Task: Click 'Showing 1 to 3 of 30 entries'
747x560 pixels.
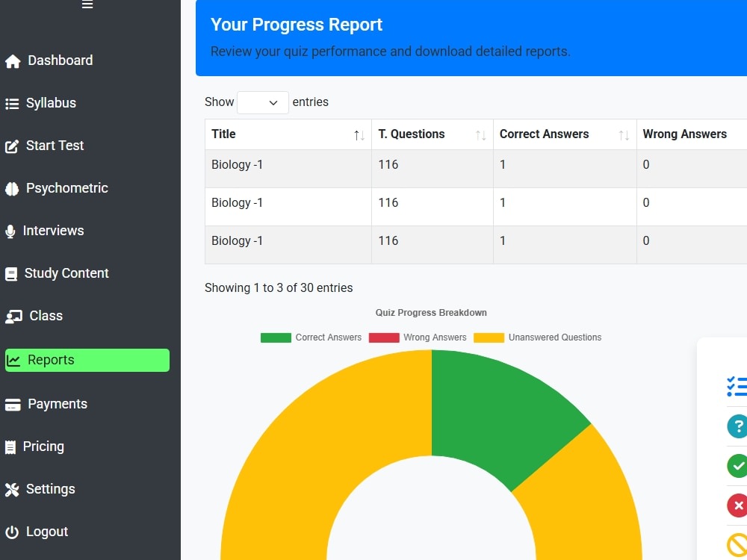Action: tap(279, 287)
